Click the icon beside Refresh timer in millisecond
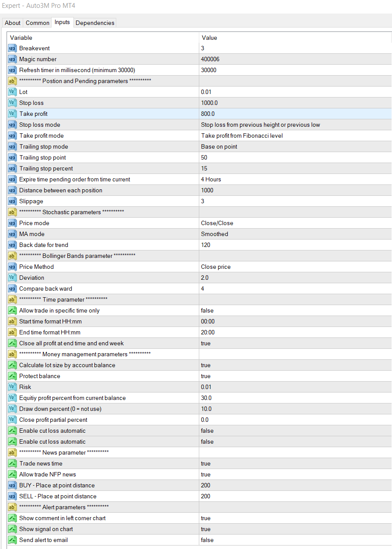This screenshot has width=392, height=549. point(12,70)
